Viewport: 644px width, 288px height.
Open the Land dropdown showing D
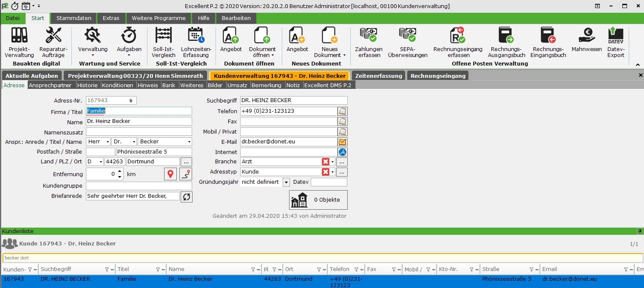tap(101, 162)
